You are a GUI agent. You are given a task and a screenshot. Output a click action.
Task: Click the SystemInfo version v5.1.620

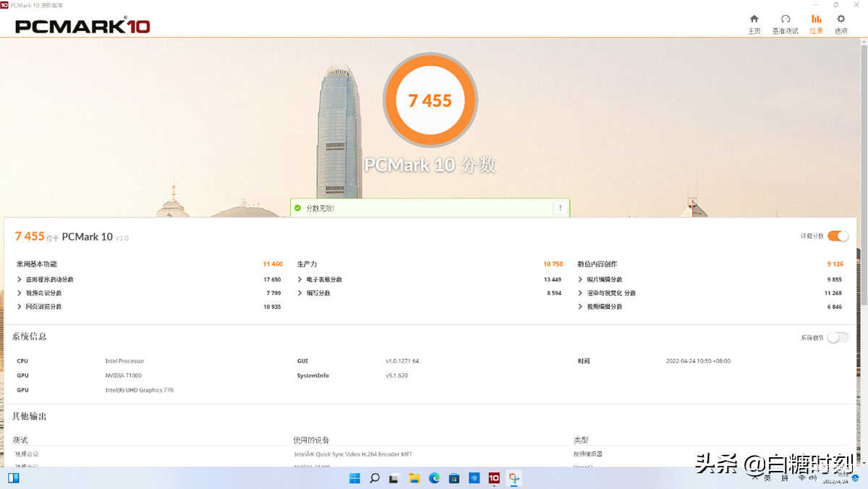(x=396, y=375)
